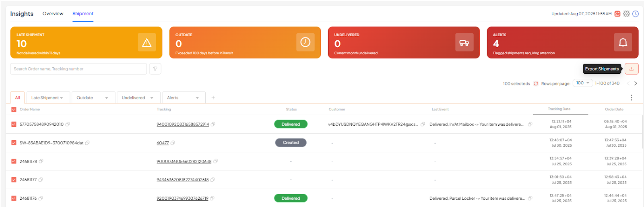Click the order name search field
Viewport: 644px width, 207px height.
pyautogui.click(x=78, y=69)
